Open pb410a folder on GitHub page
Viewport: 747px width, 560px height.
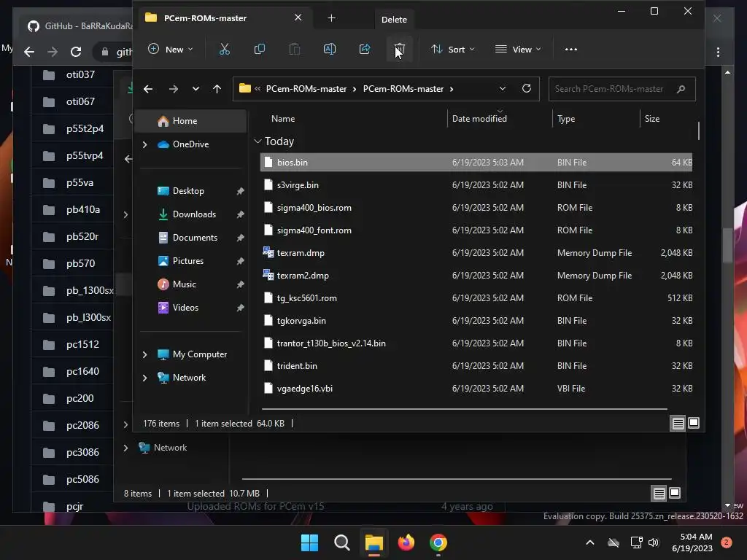(x=83, y=209)
